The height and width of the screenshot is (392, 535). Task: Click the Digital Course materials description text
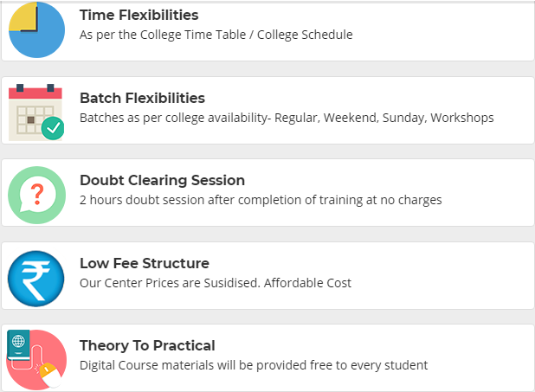(254, 365)
